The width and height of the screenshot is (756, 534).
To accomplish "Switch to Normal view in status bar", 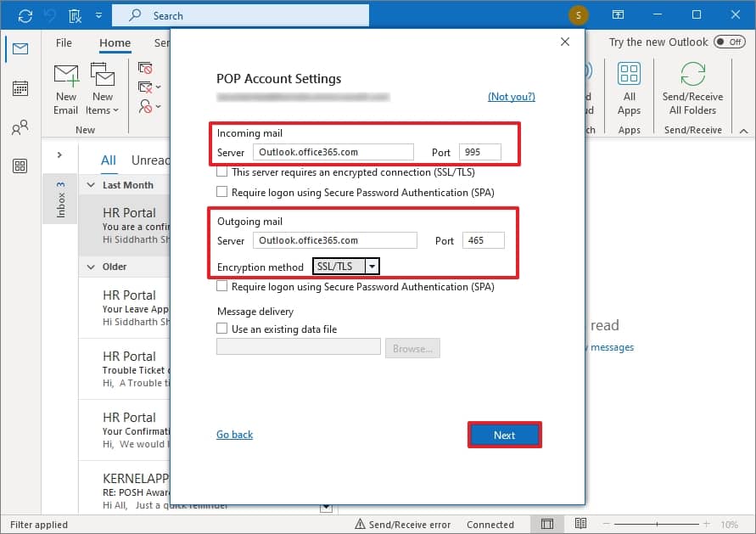I will [x=546, y=525].
